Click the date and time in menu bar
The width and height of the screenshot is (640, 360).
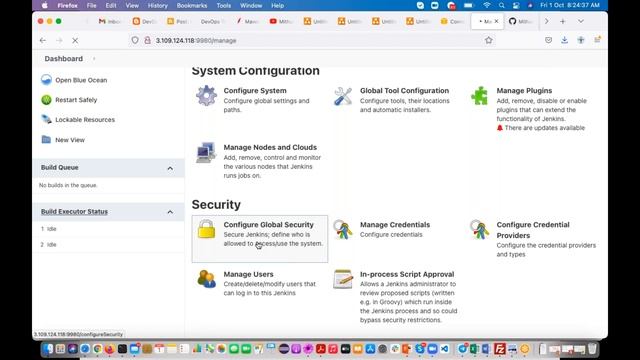[569, 5]
